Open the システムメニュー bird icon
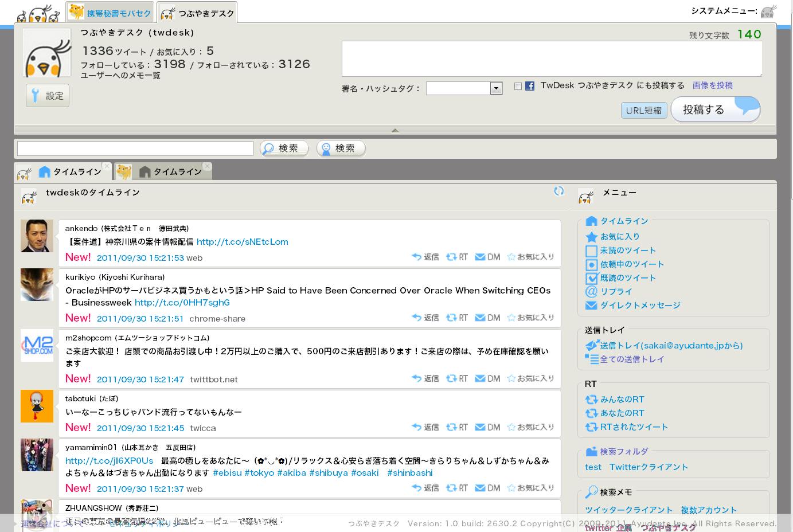The image size is (793, 532). click(768, 11)
